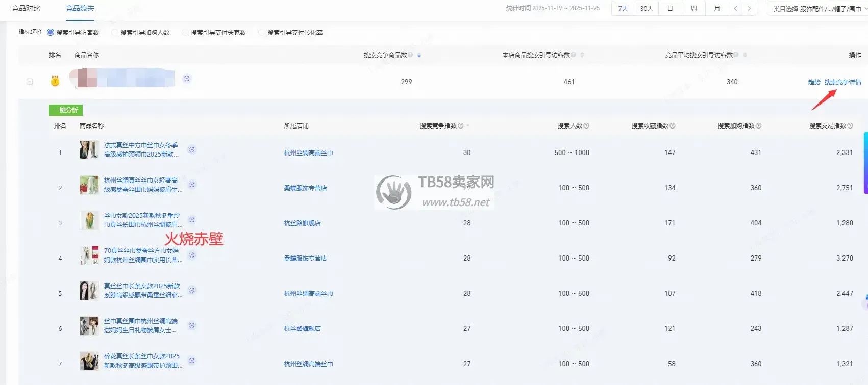Image resolution: width=868 pixels, height=385 pixels.
Task: Sort by 本店商品搜索引导访客数 column arrow
Action: (582, 55)
